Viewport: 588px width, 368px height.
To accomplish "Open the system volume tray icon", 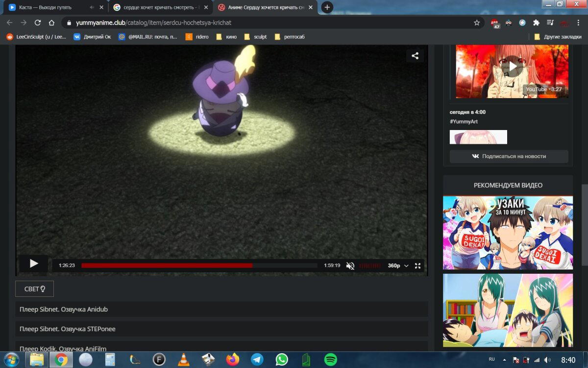I will 547,360.
